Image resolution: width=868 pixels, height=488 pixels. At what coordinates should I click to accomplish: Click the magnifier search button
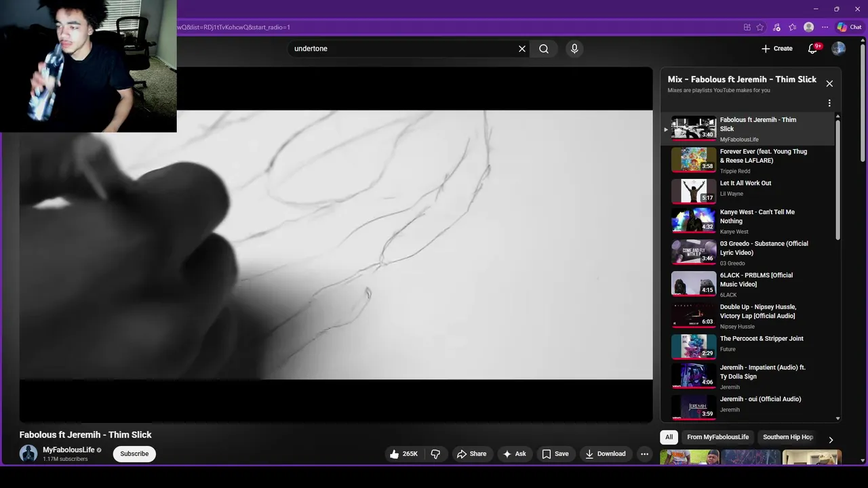[544, 49]
